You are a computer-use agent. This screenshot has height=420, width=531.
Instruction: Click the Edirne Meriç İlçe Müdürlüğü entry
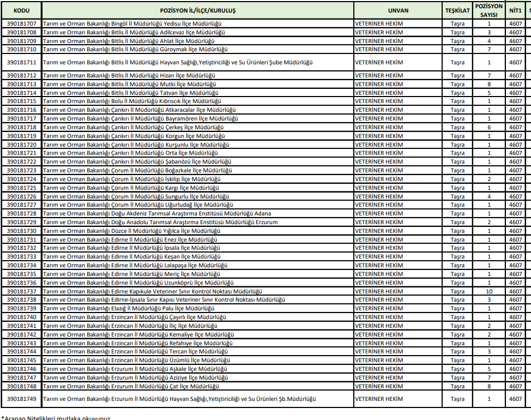pyautogui.click(x=131, y=274)
